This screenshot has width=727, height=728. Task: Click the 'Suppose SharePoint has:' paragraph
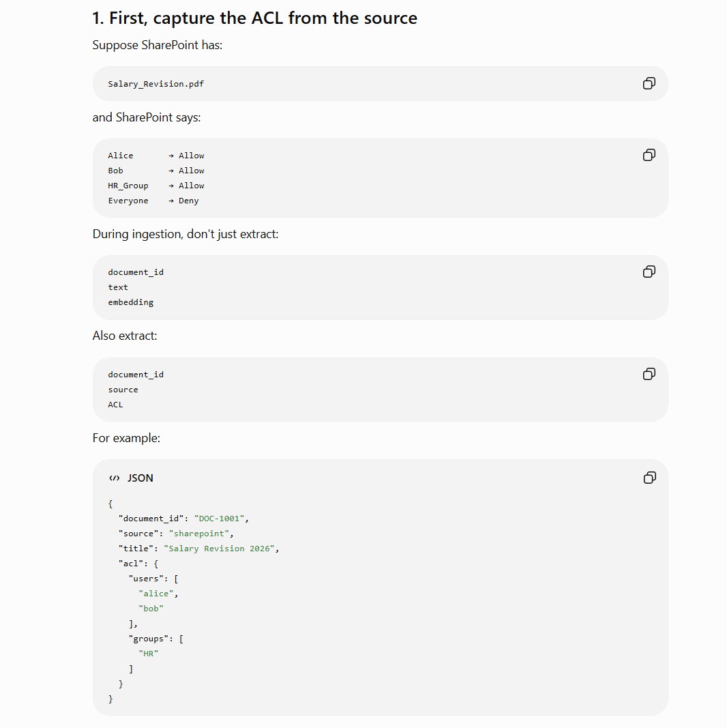click(158, 45)
